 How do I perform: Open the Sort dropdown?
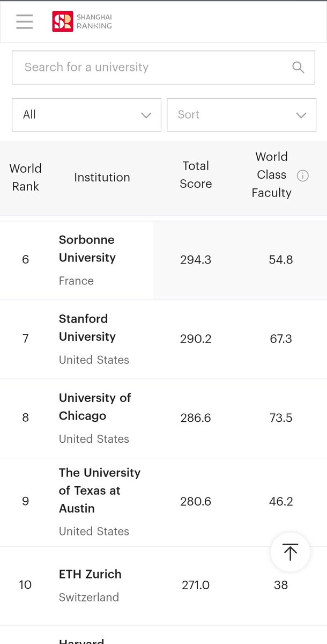click(241, 115)
